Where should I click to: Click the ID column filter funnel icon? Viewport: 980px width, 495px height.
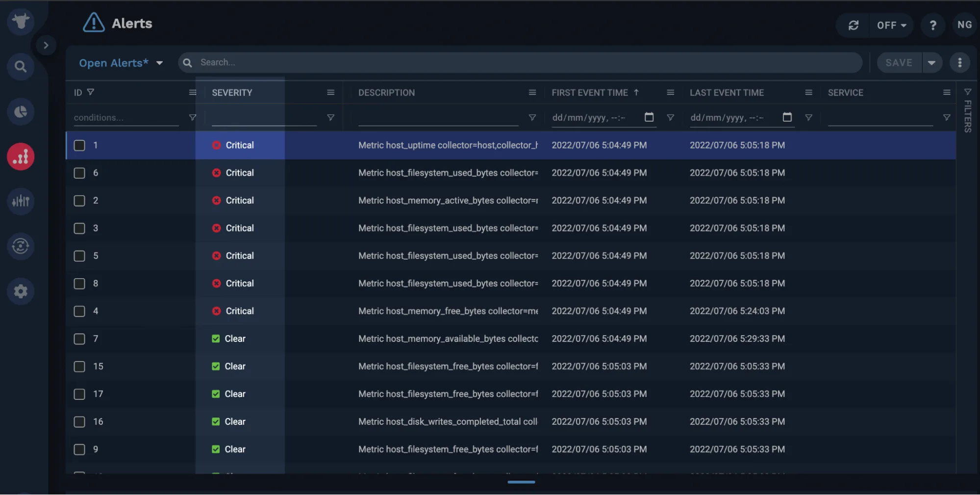(x=90, y=92)
